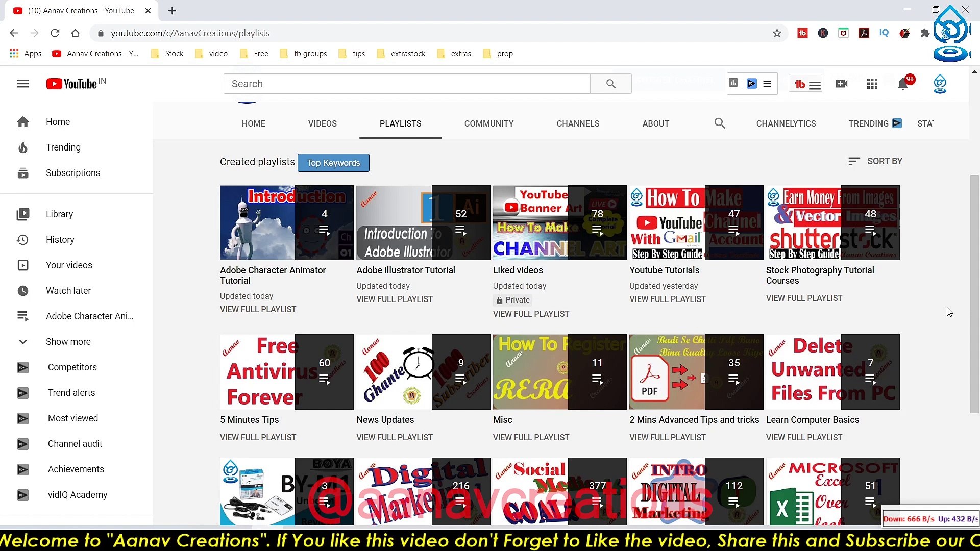The image size is (980, 551).
Task: Open the SORT BY dropdown
Action: pyautogui.click(x=875, y=161)
